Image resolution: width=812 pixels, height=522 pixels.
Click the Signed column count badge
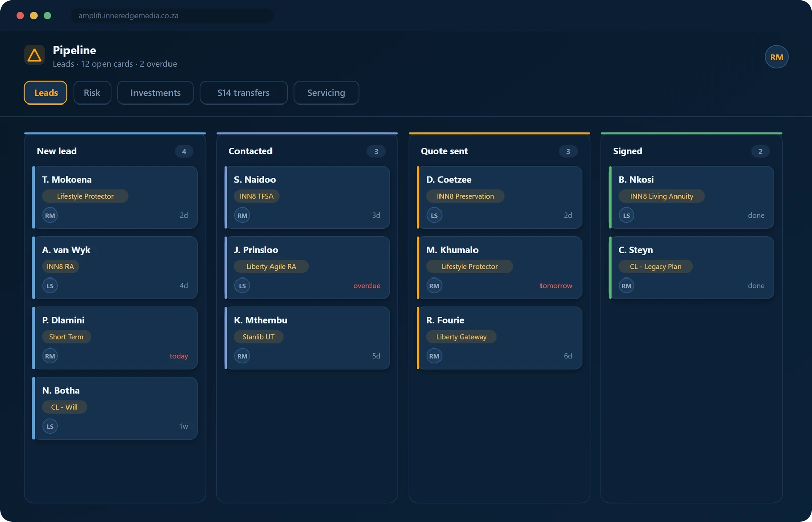(x=760, y=151)
